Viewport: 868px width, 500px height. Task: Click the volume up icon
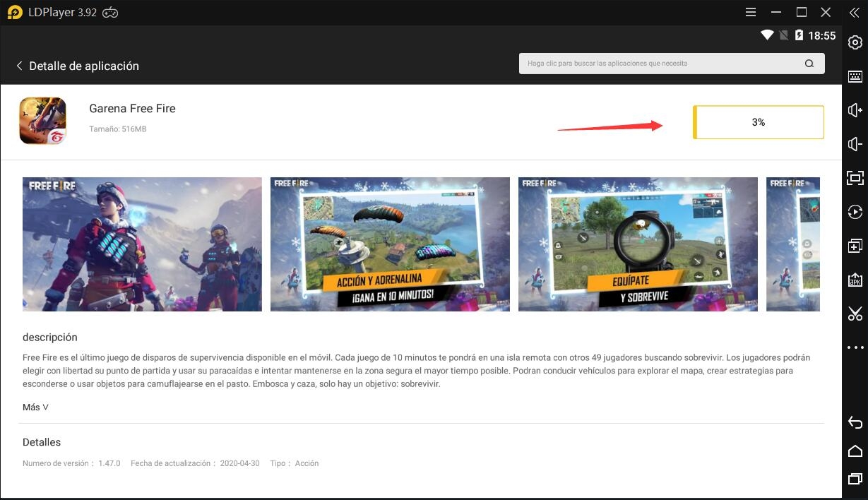855,110
